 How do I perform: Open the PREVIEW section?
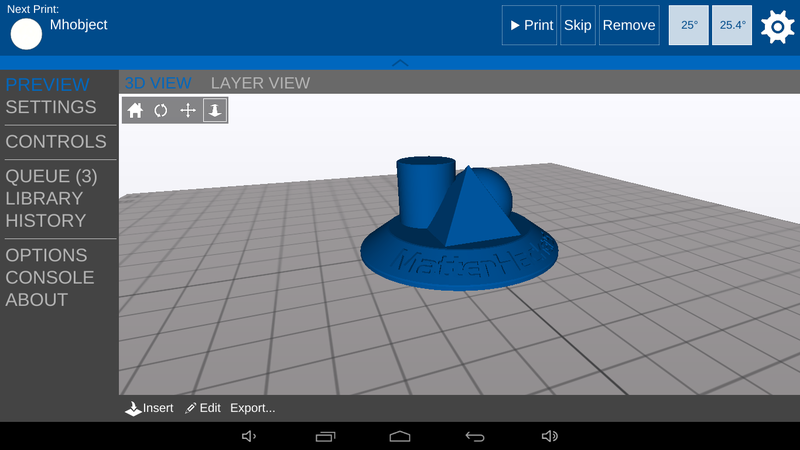[47, 84]
